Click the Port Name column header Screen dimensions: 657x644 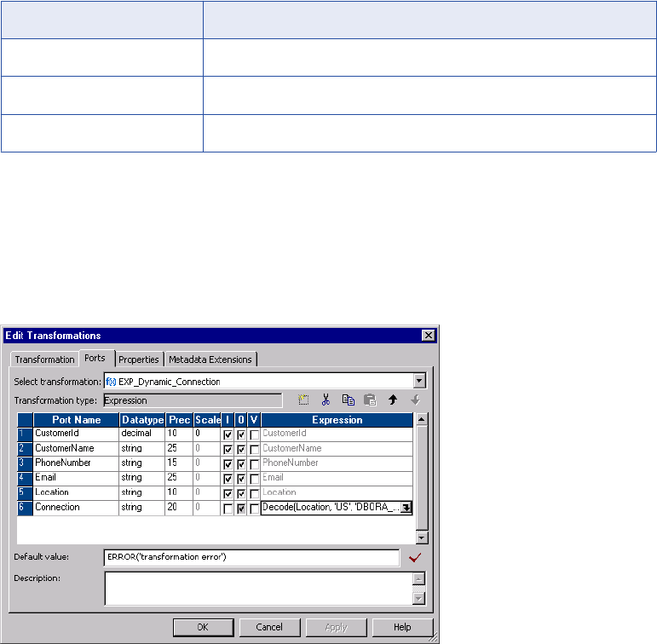[x=76, y=420]
